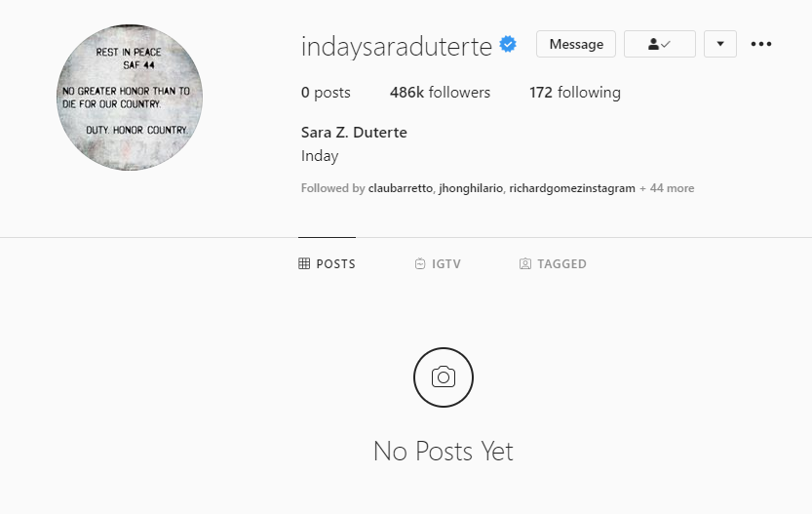The image size is (812, 514).
Task: Select the POSTS tab
Action: coord(327,263)
